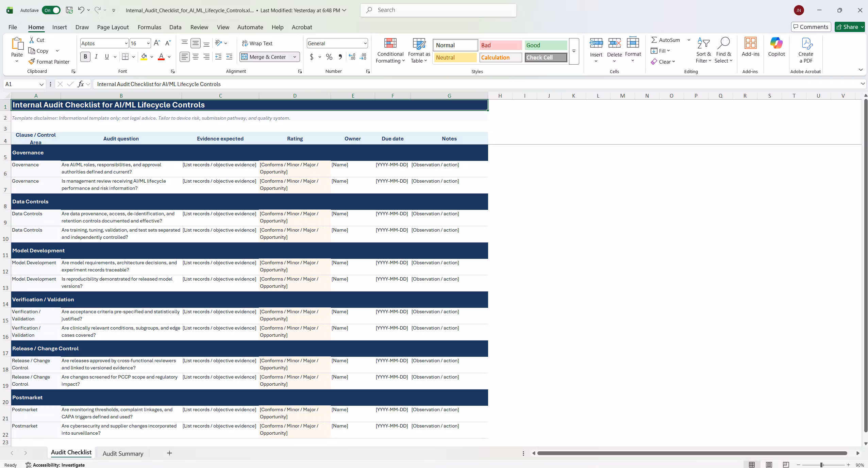
Task: Open the number format General dropdown
Action: (x=365, y=43)
